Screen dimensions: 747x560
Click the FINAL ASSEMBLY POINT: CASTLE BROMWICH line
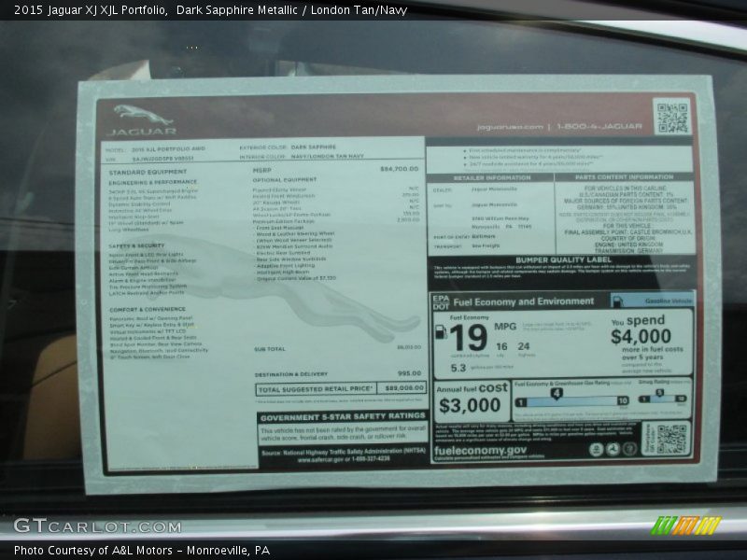627,231
